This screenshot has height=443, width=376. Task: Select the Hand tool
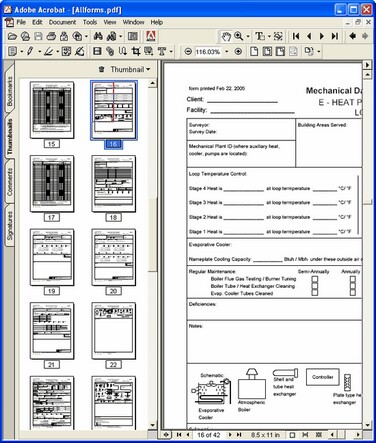226,36
